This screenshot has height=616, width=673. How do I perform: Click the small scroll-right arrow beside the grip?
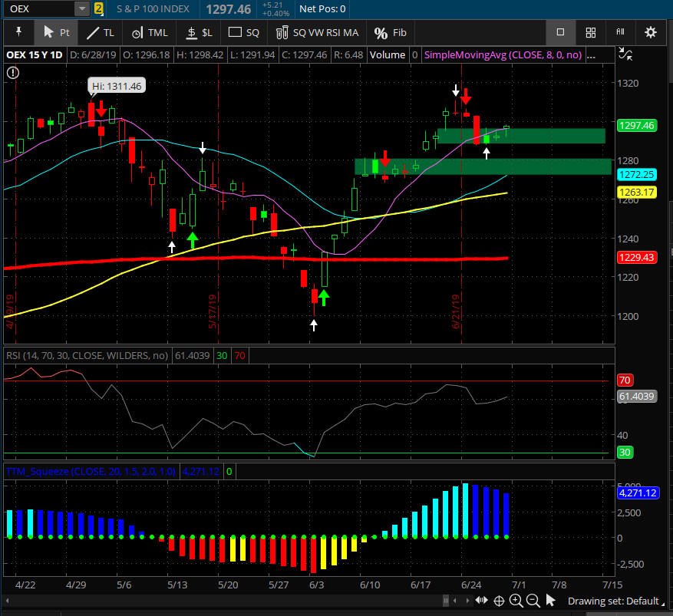(467, 601)
